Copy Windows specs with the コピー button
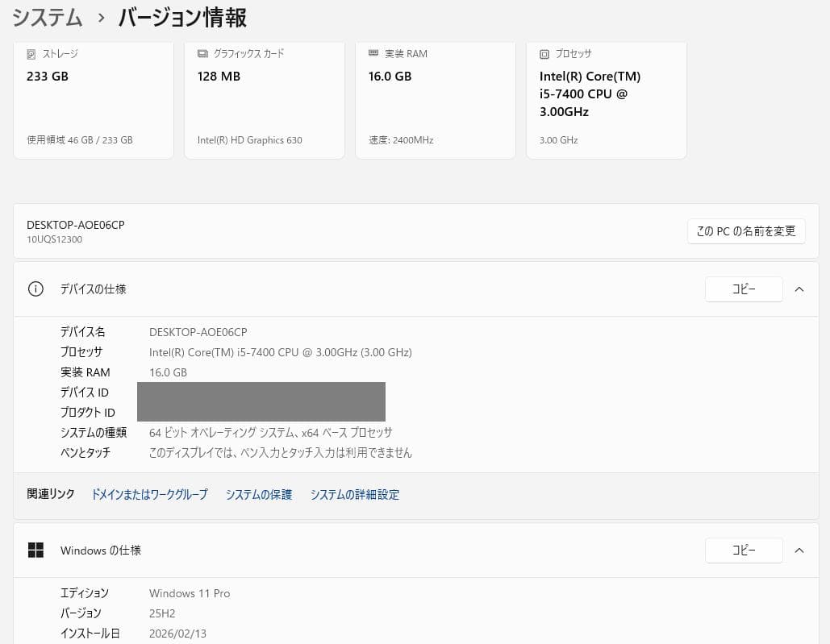This screenshot has height=644, width=830. 743,551
